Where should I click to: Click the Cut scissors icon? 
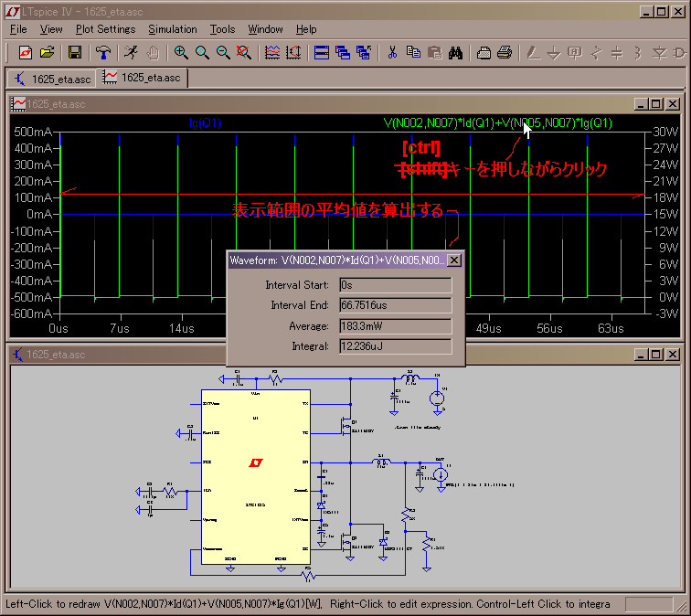click(392, 52)
